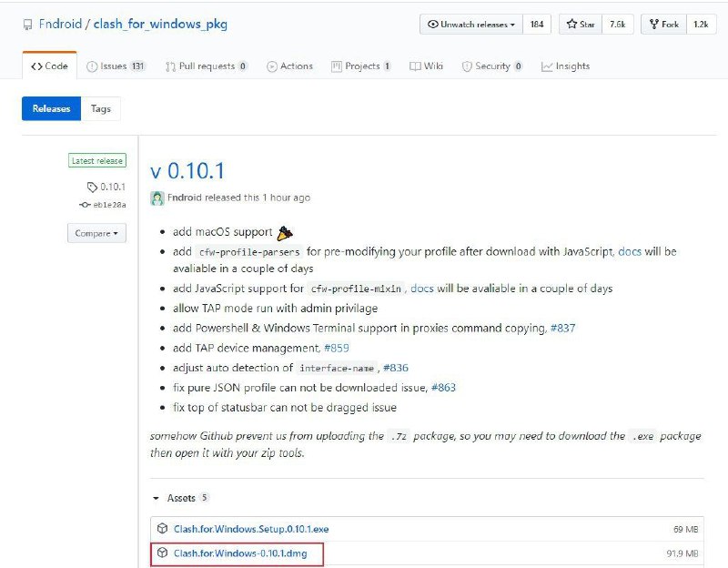Open the Compare dropdown
The height and width of the screenshot is (568, 728).
point(96,234)
